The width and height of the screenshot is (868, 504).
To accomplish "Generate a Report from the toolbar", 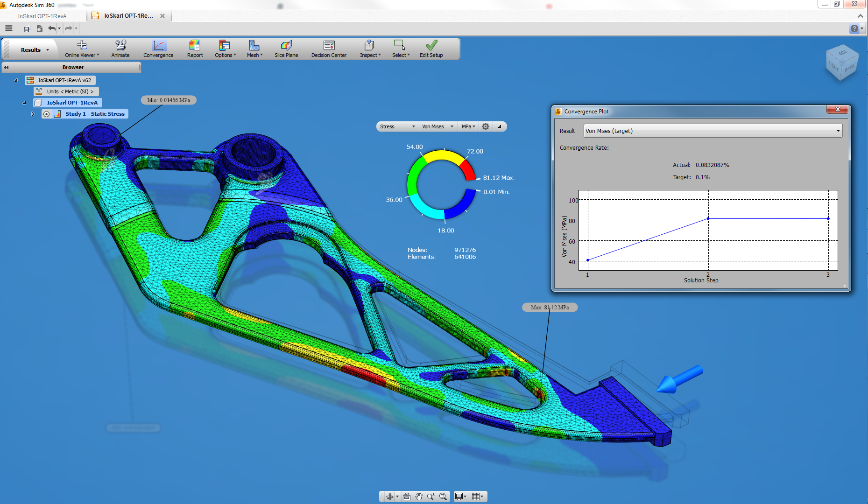I will click(195, 49).
